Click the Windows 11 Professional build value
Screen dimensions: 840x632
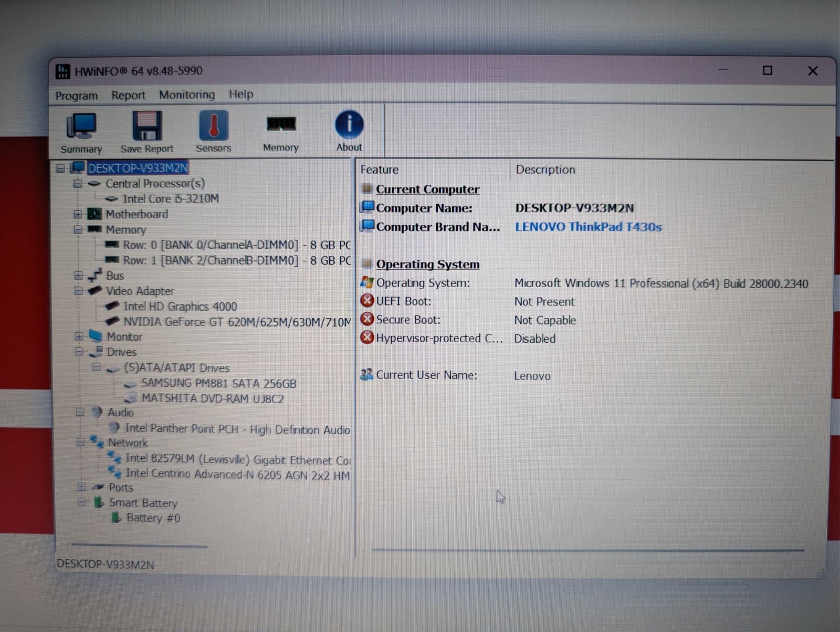pos(661,283)
